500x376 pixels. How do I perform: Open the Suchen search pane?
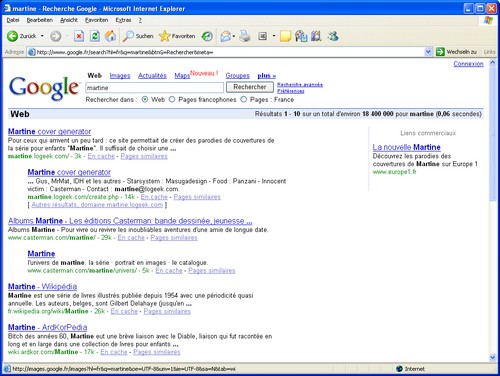[x=137, y=36]
